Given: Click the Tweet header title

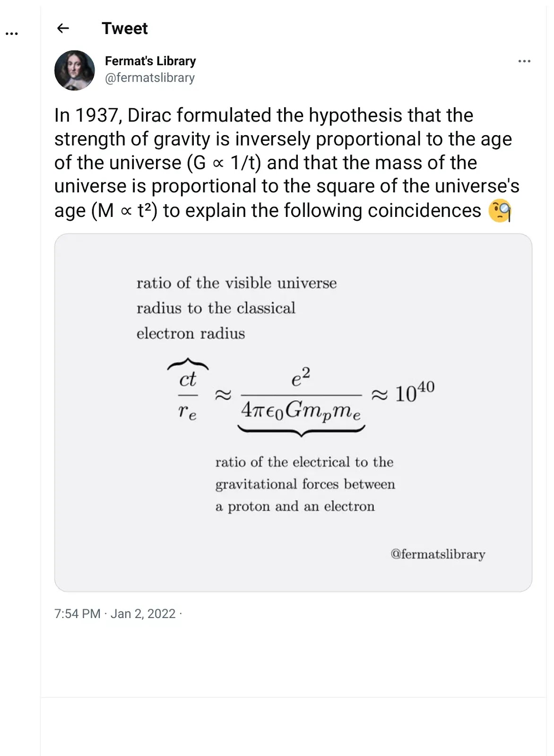Looking at the screenshot, I should click(125, 28).
